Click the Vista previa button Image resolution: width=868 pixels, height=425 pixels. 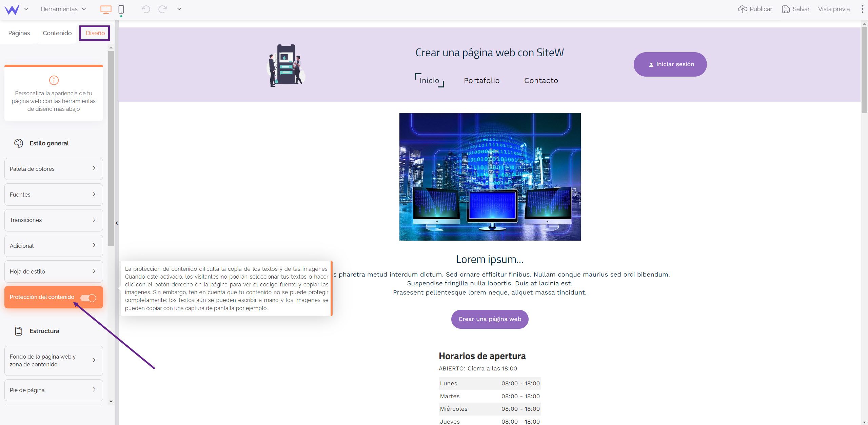point(833,9)
